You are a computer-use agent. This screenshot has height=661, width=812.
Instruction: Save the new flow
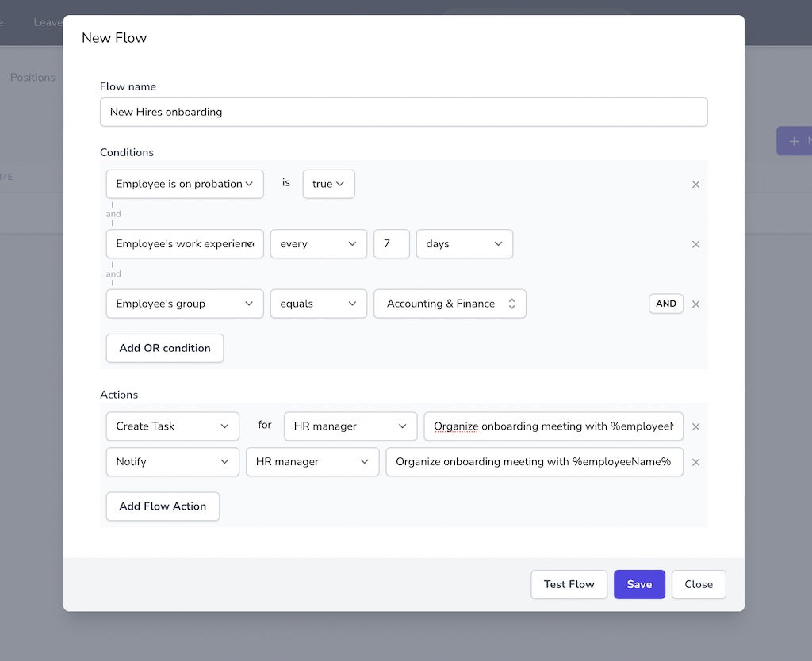click(639, 584)
